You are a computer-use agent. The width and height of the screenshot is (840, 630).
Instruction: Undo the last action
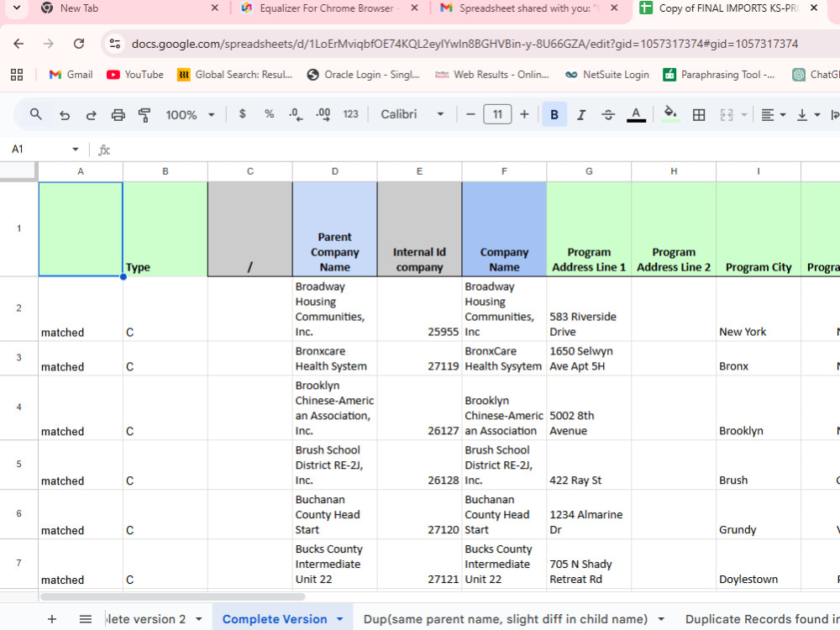tap(65, 114)
